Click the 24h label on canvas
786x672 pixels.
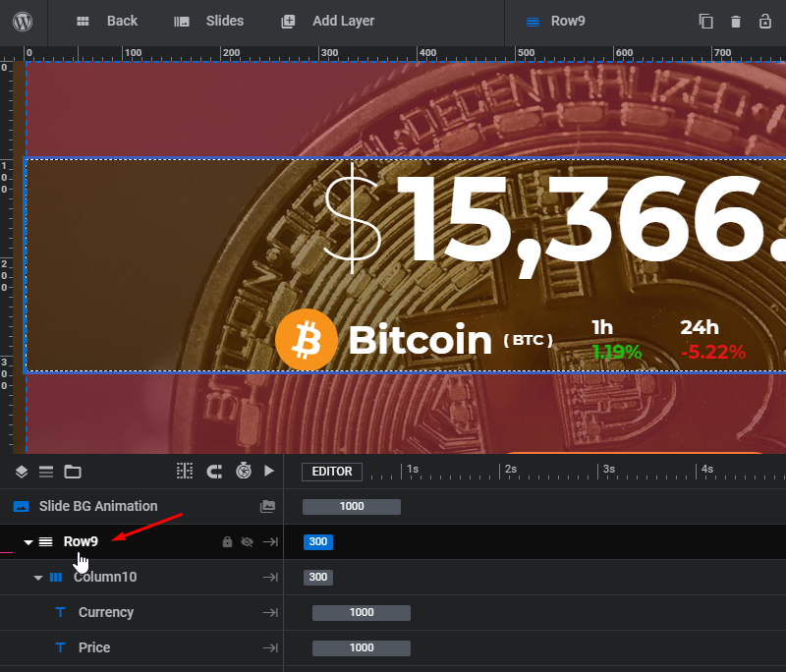pyautogui.click(x=700, y=328)
